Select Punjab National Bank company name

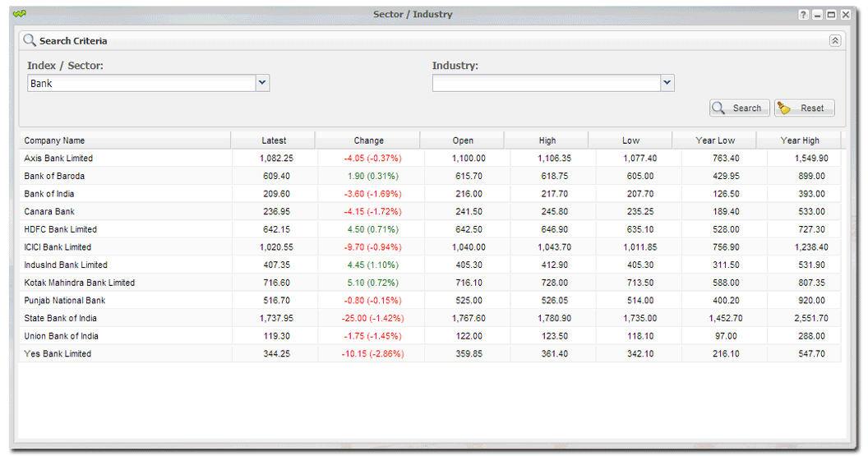(x=65, y=300)
